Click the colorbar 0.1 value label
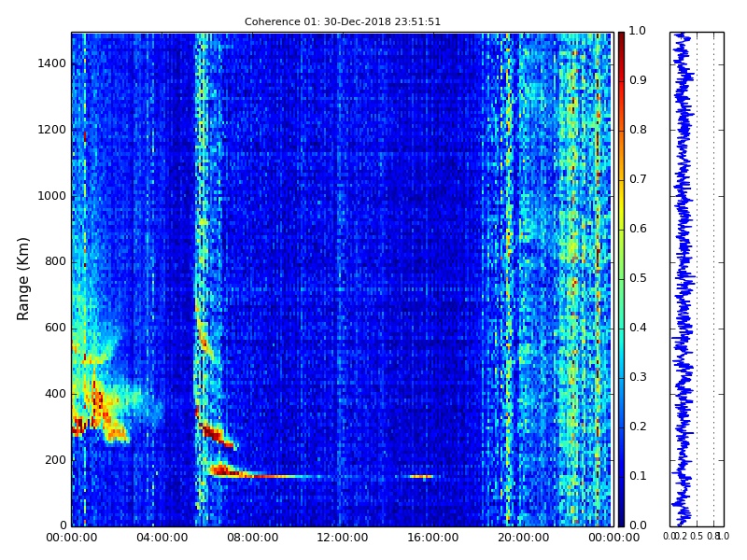 [638, 476]
